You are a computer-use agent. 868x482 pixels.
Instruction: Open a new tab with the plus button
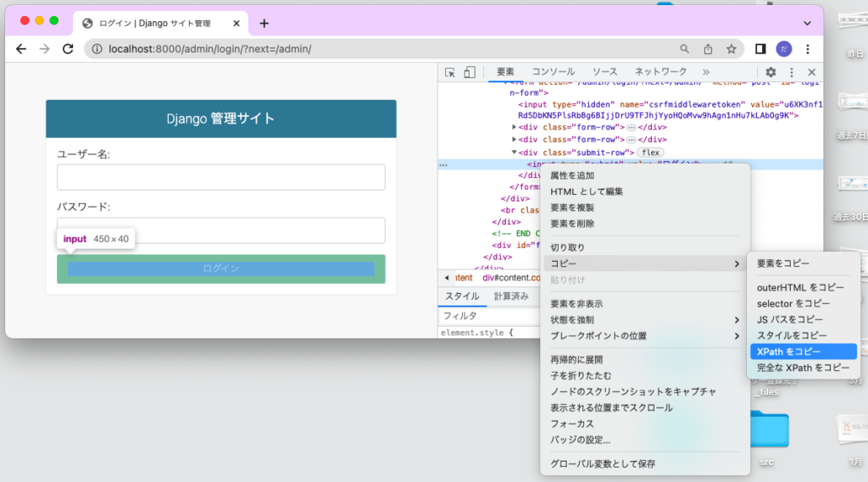tap(264, 24)
